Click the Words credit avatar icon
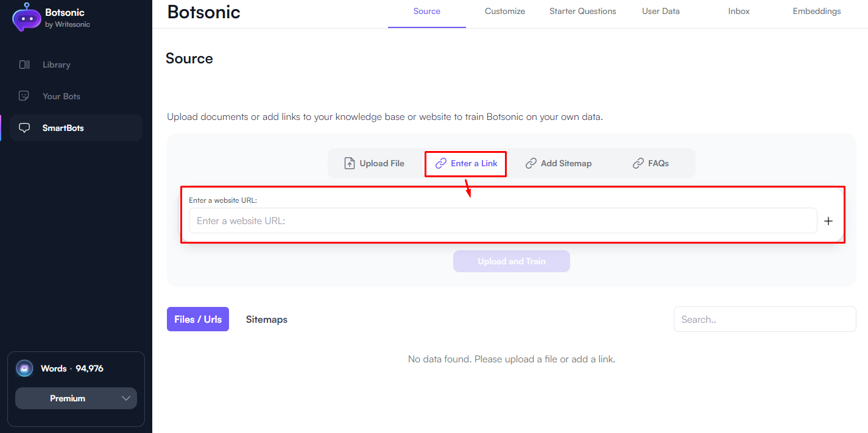The height and width of the screenshot is (433, 868). click(x=24, y=368)
